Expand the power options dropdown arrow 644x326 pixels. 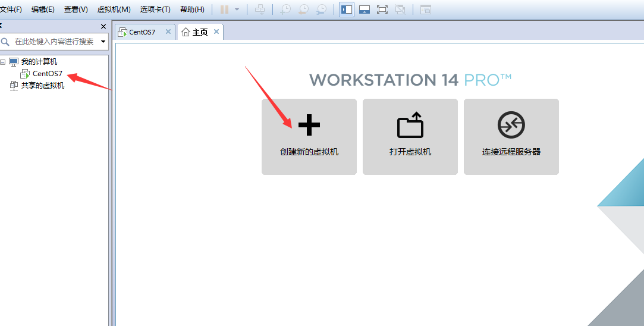237,10
